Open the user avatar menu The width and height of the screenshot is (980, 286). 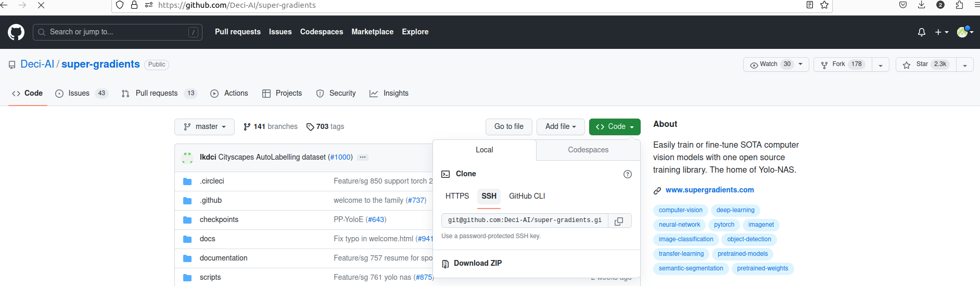click(965, 32)
